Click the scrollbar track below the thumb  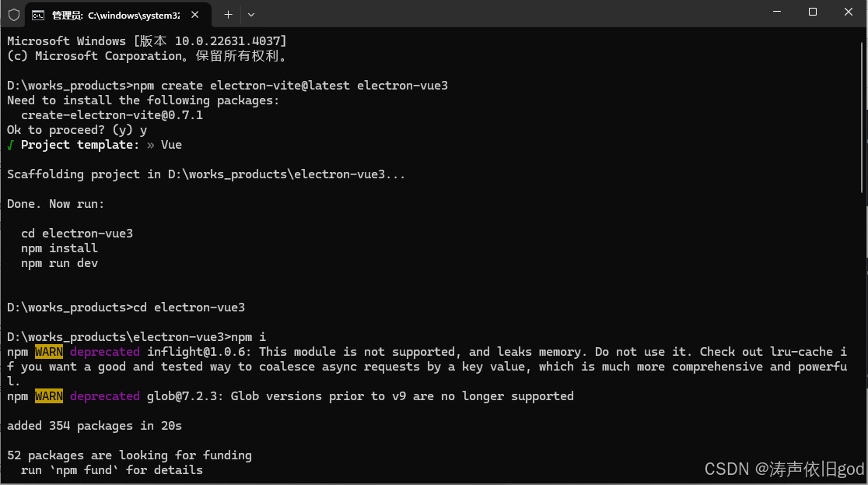click(x=862, y=332)
